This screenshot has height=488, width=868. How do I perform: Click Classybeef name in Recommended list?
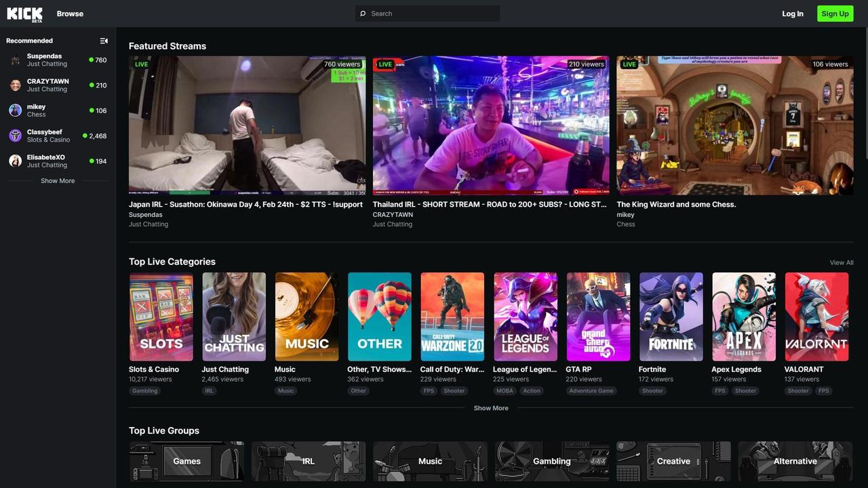pos(45,132)
